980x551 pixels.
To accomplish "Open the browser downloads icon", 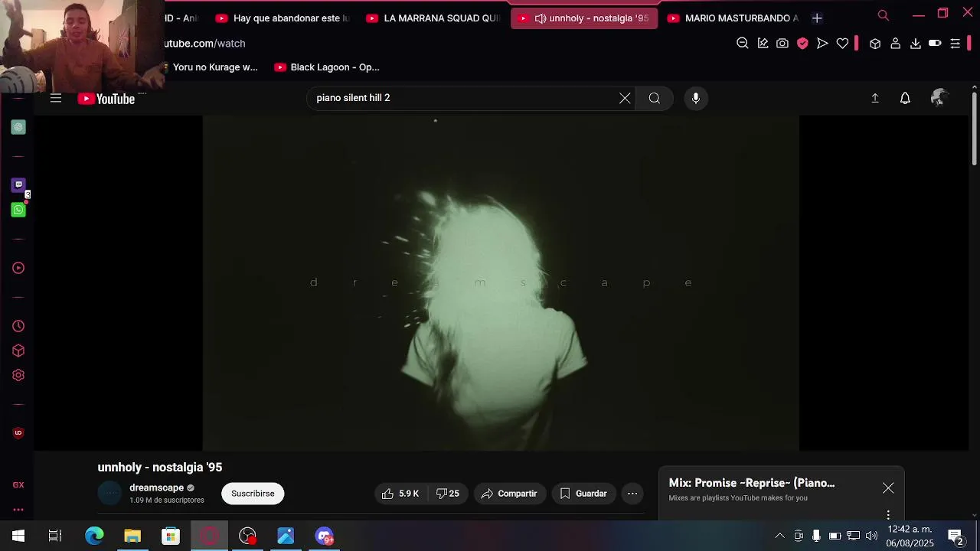I will point(915,44).
